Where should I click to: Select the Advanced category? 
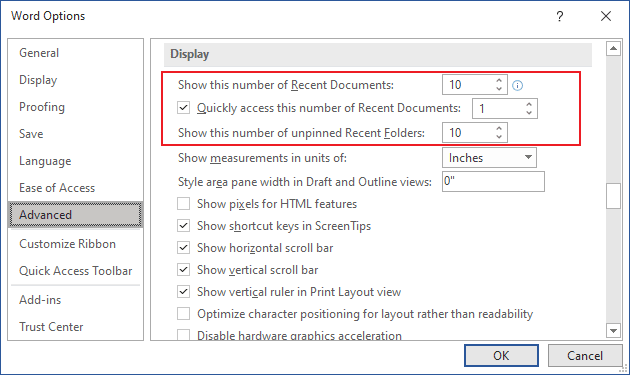point(75,215)
